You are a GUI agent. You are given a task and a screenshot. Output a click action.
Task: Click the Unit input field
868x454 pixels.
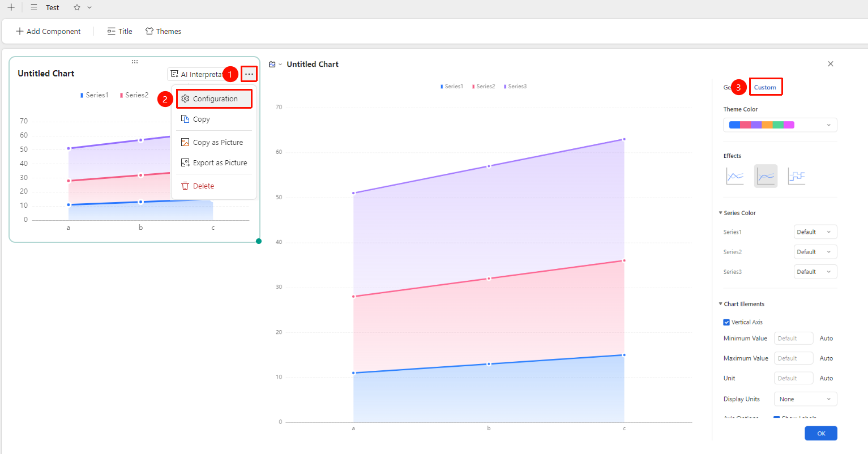[x=793, y=378]
